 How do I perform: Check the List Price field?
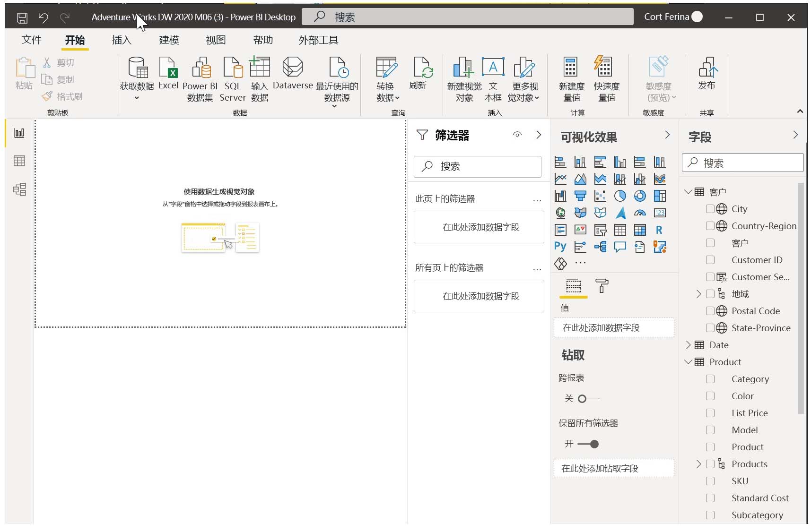(710, 413)
